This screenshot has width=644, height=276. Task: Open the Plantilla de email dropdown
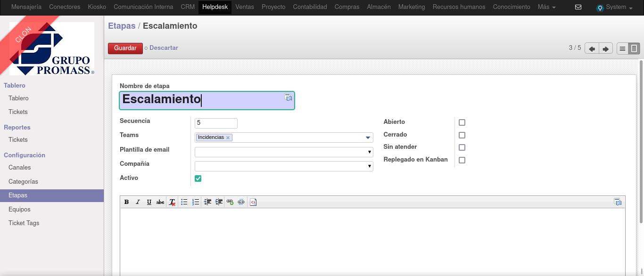point(284,152)
